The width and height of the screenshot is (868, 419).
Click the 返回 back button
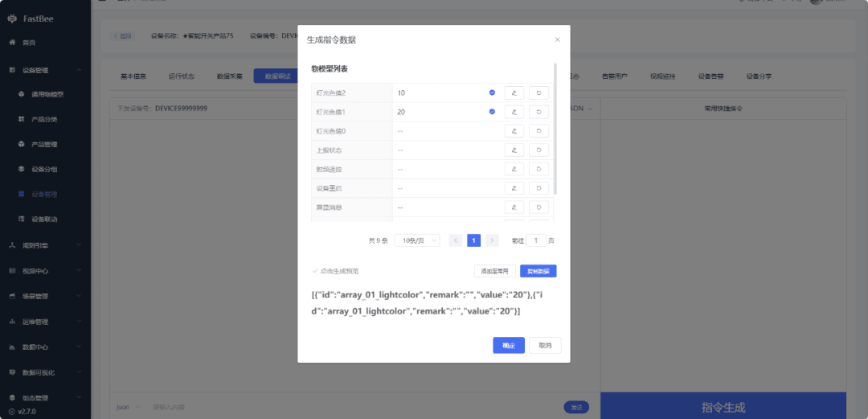coord(122,36)
